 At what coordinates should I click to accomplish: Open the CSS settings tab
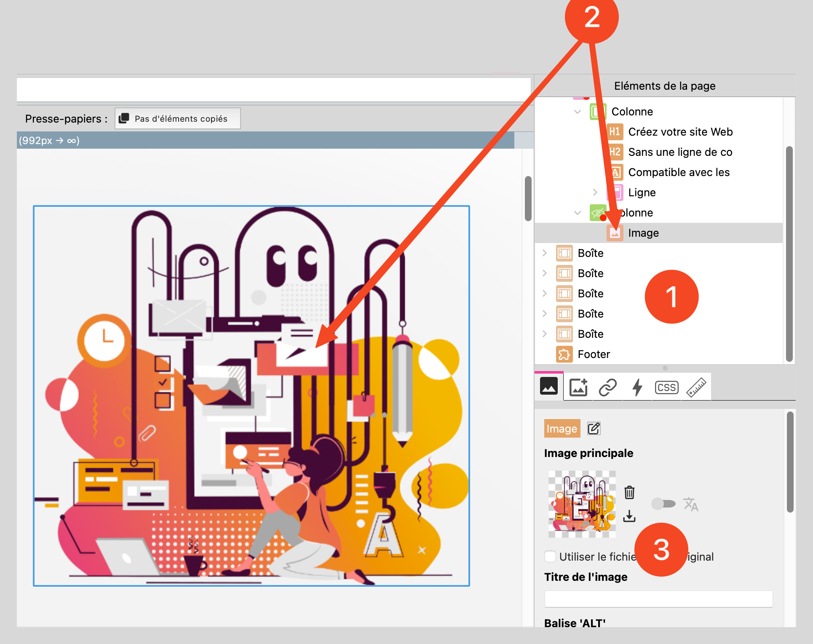click(x=666, y=387)
